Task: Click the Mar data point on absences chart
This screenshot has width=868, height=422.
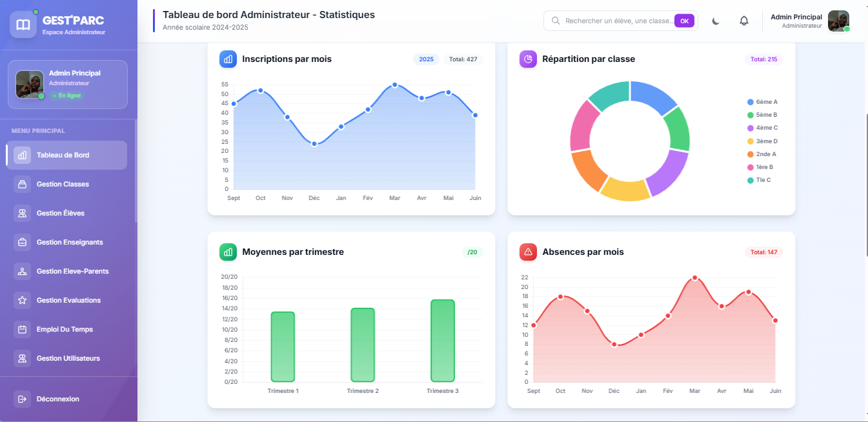Action: (x=695, y=277)
